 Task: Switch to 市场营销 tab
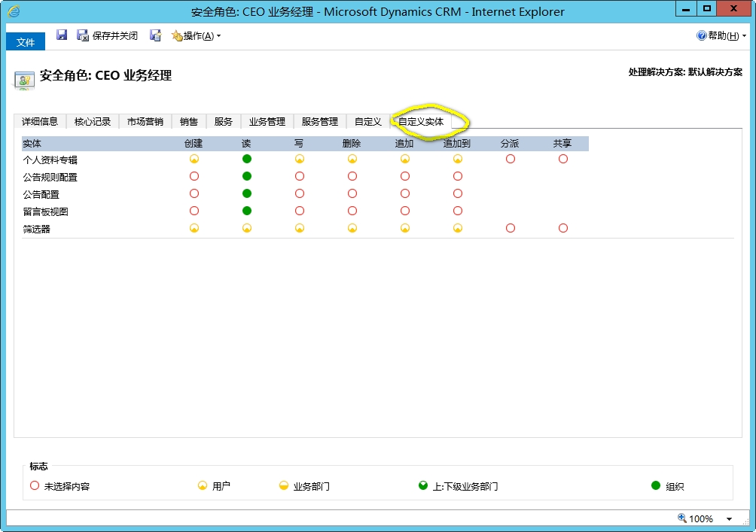tap(145, 121)
